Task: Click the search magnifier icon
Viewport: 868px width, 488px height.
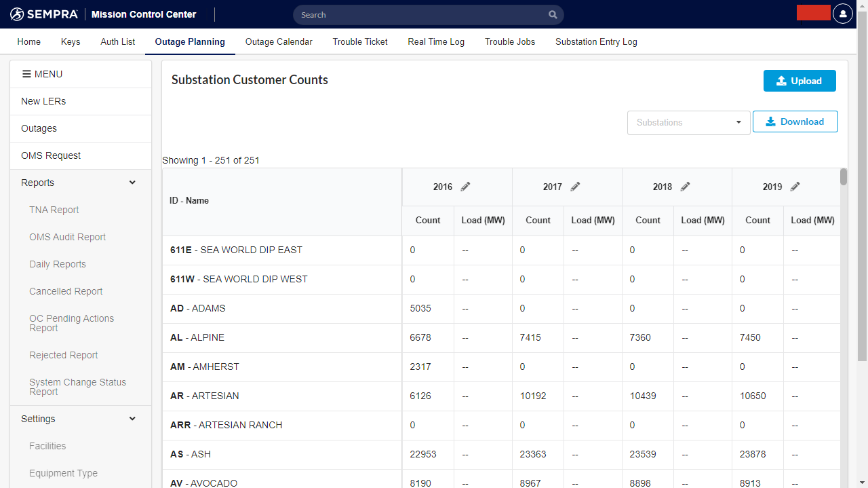Action: pyautogui.click(x=553, y=14)
